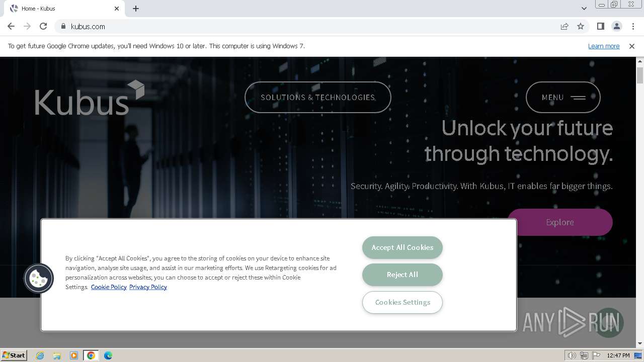The height and width of the screenshot is (362, 644).
Task: Open Solutions & Technologies menu
Action: click(x=318, y=98)
